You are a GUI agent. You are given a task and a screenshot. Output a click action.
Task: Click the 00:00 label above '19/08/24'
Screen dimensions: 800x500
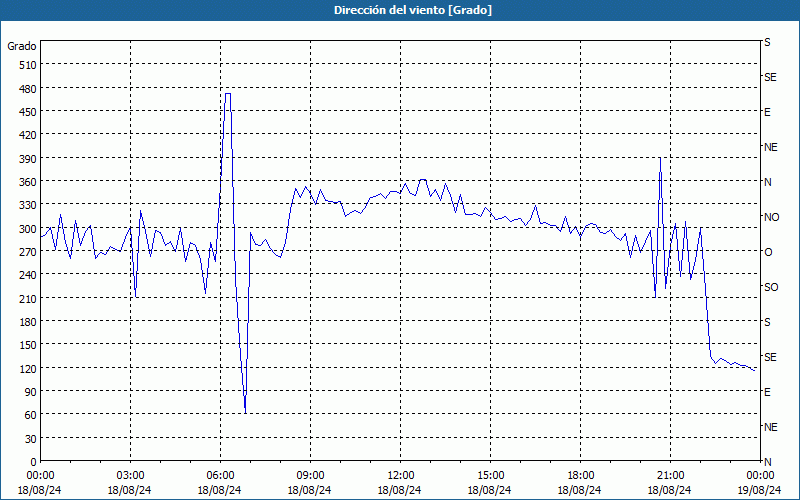[760, 476]
